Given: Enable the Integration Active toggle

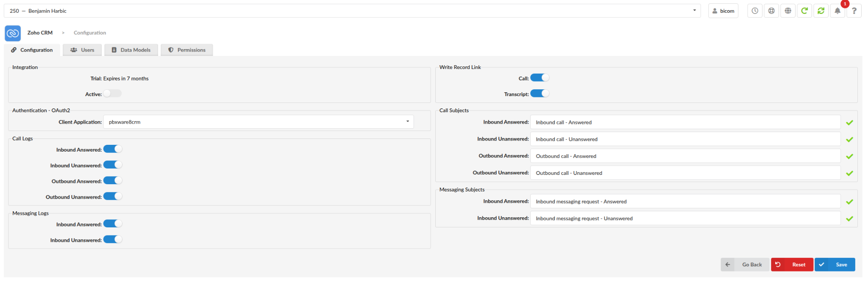Looking at the screenshot, I should click(112, 94).
